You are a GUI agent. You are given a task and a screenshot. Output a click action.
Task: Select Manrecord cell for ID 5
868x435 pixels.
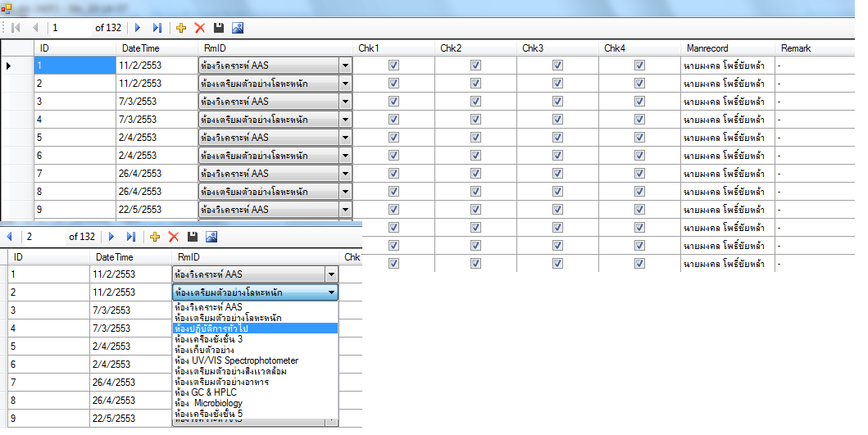728,138
